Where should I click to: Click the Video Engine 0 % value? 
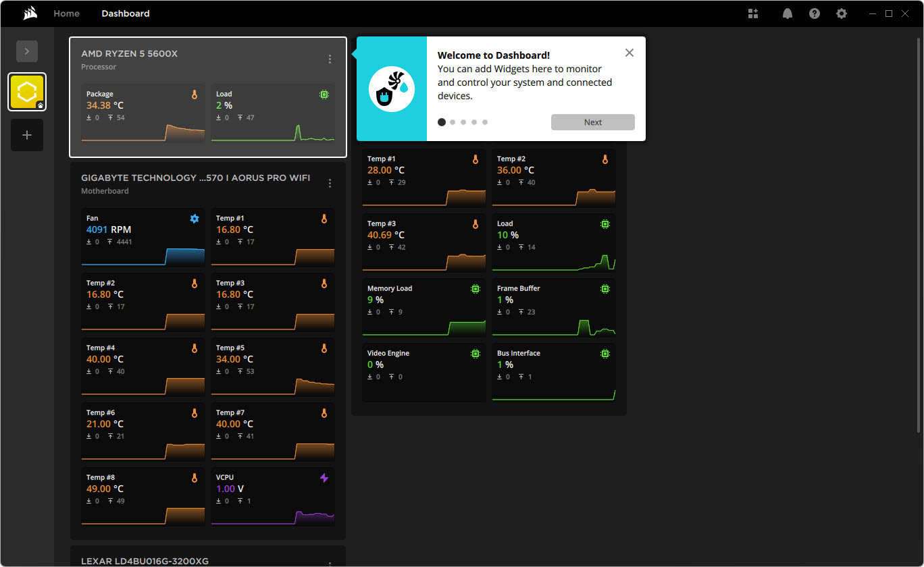[x=376, y=364]
